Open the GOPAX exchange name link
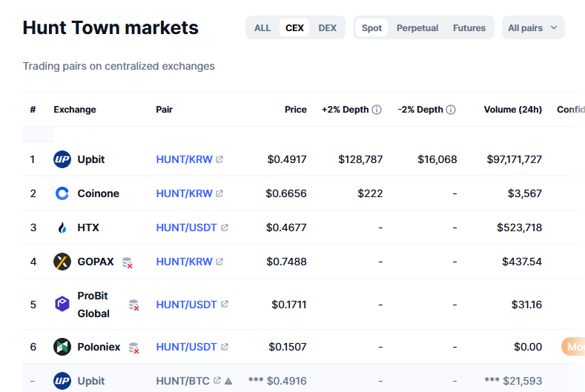585x392 pixels. point(96,262)
